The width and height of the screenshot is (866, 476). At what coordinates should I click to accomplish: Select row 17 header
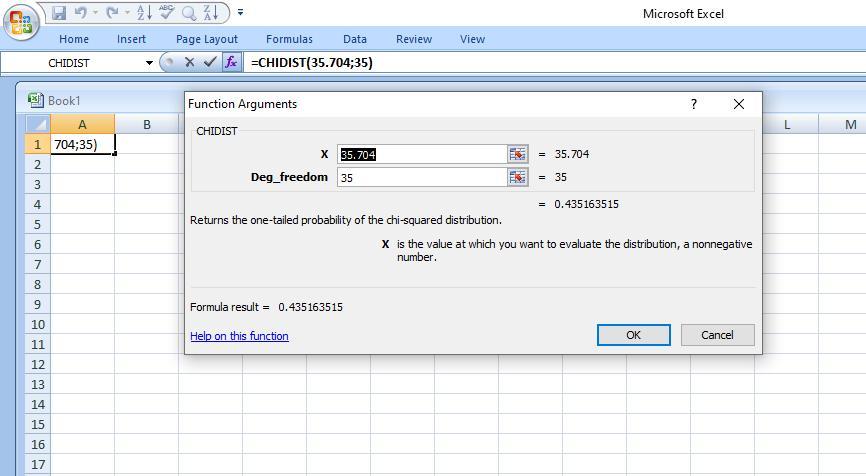(38, 464)
